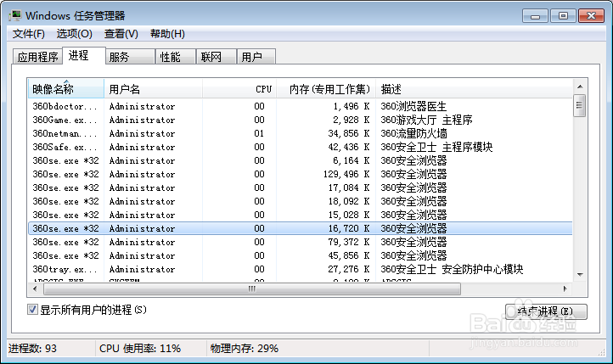The image size is (613, 364).
Task: Click description 360安全卫士 安全防护中心模块
Action: tap(452, 270)
